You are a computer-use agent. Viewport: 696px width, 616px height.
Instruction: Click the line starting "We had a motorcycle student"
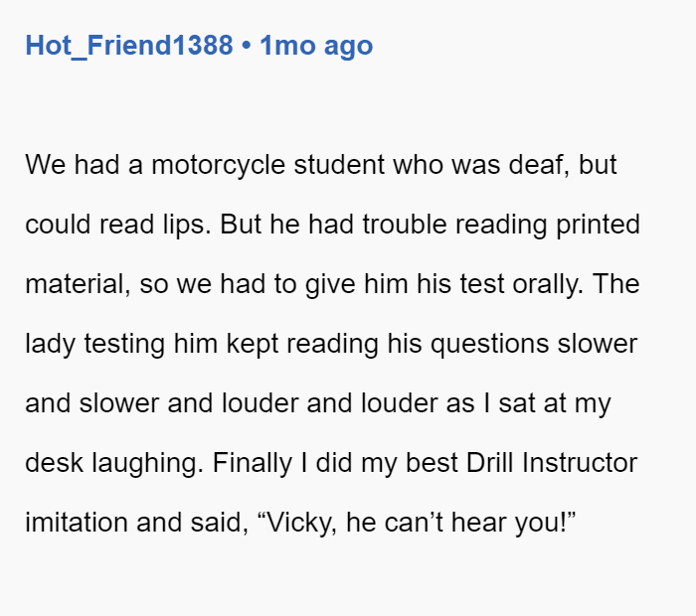tap(321, 165)
